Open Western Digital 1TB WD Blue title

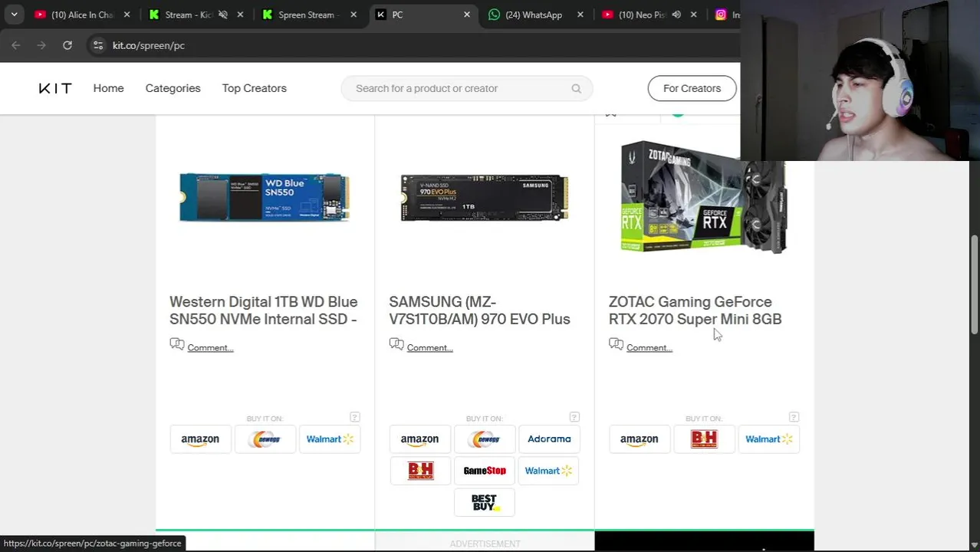(x=263, y=310)
